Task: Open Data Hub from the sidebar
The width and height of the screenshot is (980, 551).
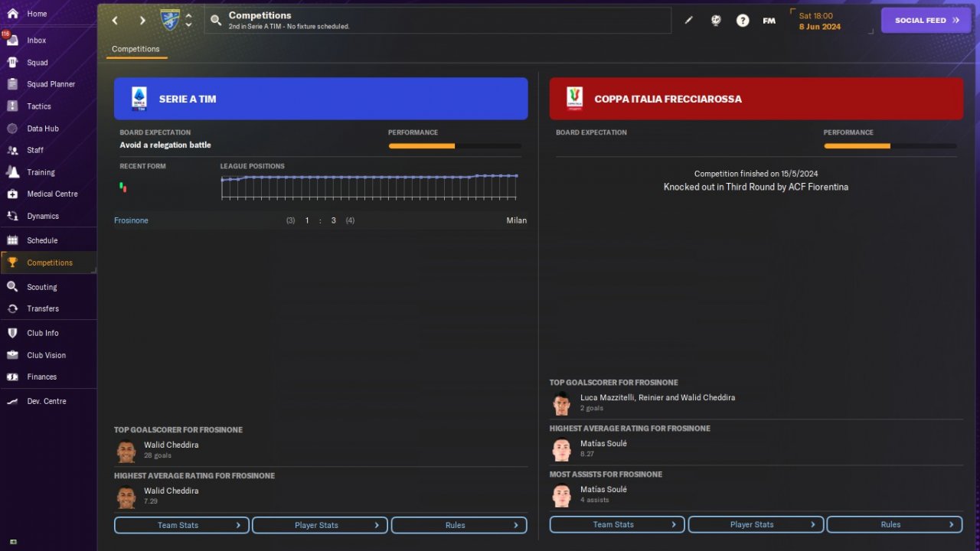Action: 48,129
